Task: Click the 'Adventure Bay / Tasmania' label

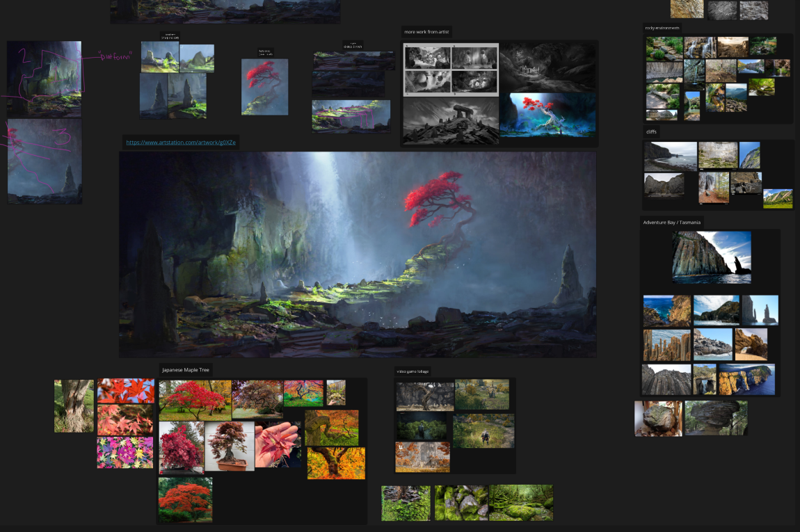Action: [x=671, y=223]
